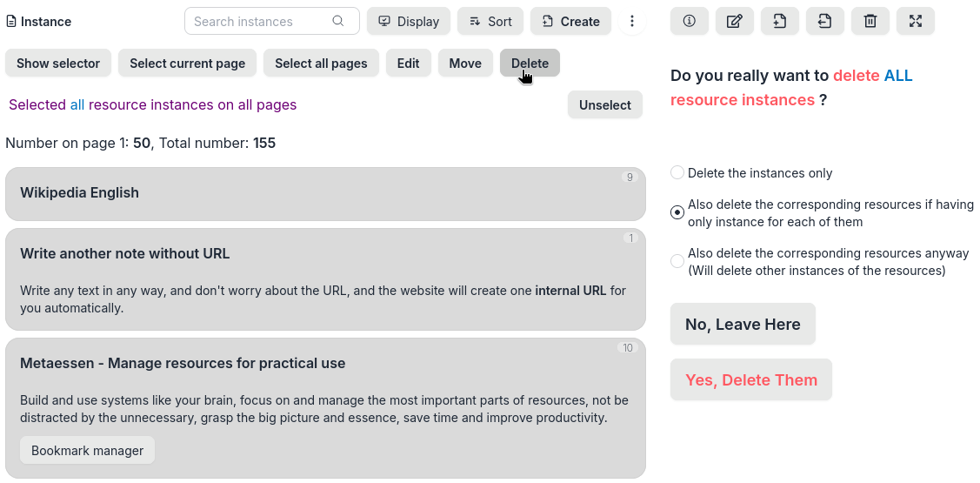Open the Display options

click(409, 21)
